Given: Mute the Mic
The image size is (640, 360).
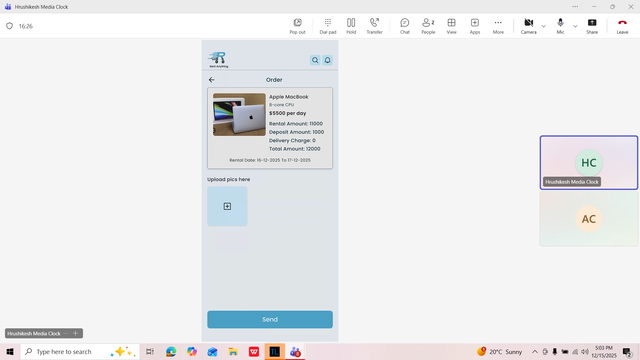Looking at the screenshot, I should (x=560, y=26).
